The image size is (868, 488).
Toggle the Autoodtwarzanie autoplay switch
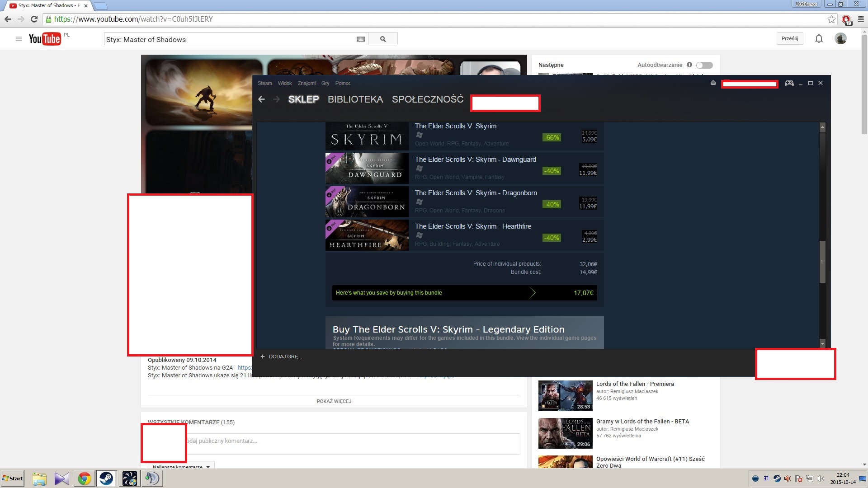pyautogui.click(x=704, y=65)
